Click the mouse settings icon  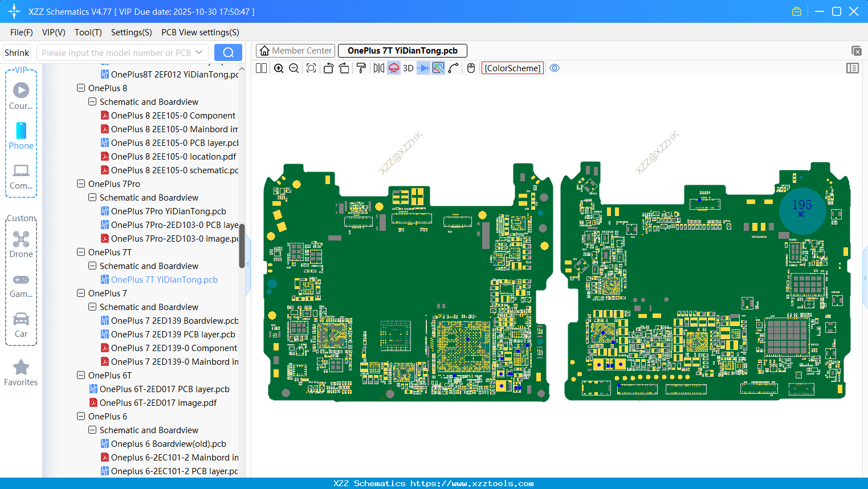(471, 68)
